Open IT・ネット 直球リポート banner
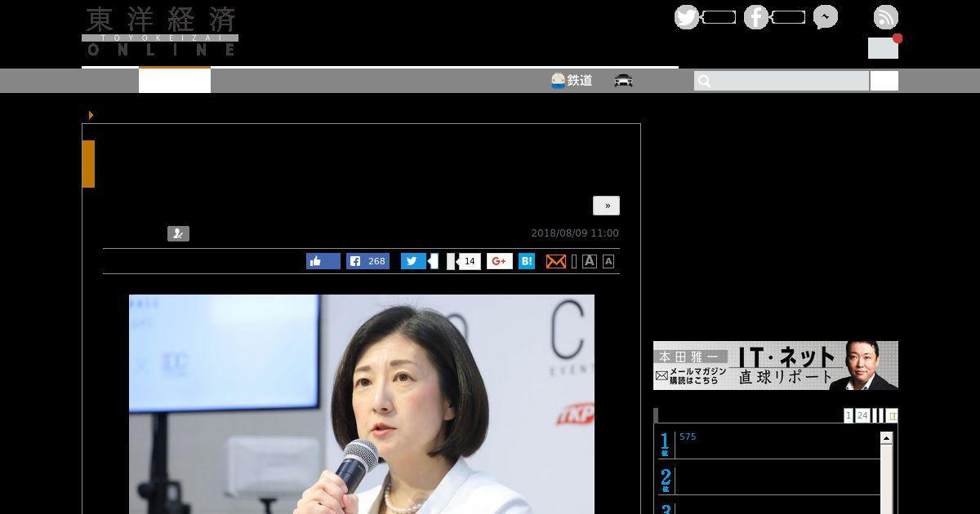Screen dimensions: 980x514 coord(776,366)
